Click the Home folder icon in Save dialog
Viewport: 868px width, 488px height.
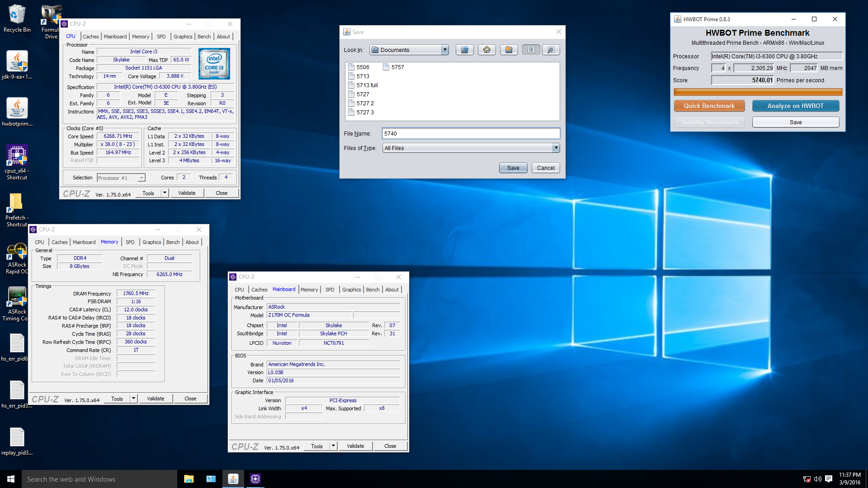(486, 50)
